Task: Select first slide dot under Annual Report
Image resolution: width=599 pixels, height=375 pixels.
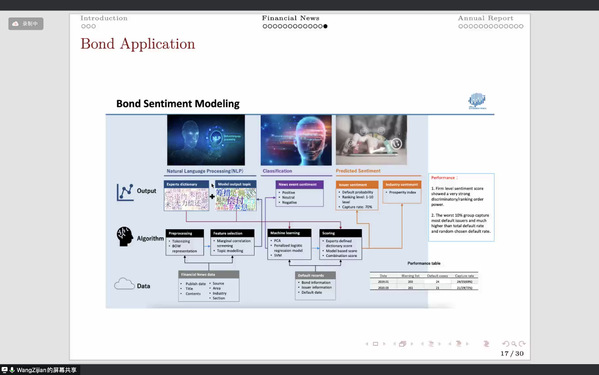Action: pos(461,26)
